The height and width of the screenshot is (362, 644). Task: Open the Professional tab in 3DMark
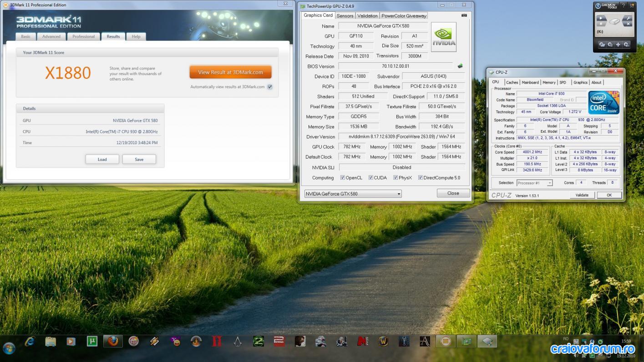(x=84, y=36)
